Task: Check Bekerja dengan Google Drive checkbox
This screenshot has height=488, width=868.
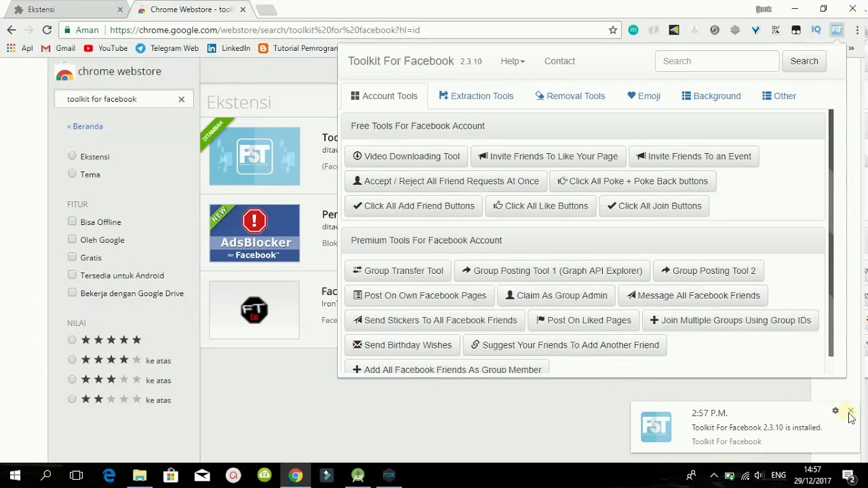Action: tap(72, 292)
